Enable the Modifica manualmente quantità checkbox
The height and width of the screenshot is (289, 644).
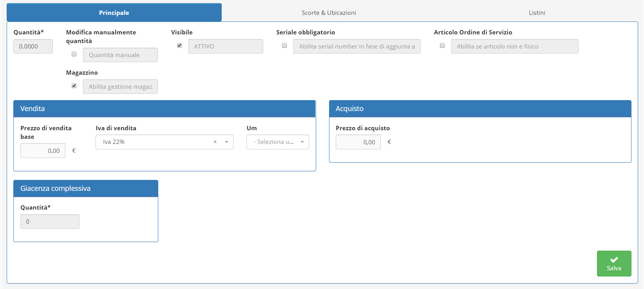click(x=74, y=54)
